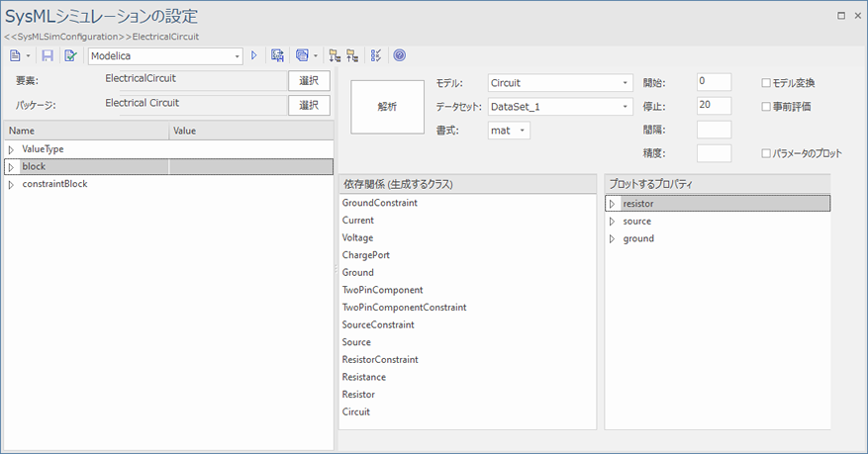
Task: Click the checklist options icon
Action: (x=376, y=55)
